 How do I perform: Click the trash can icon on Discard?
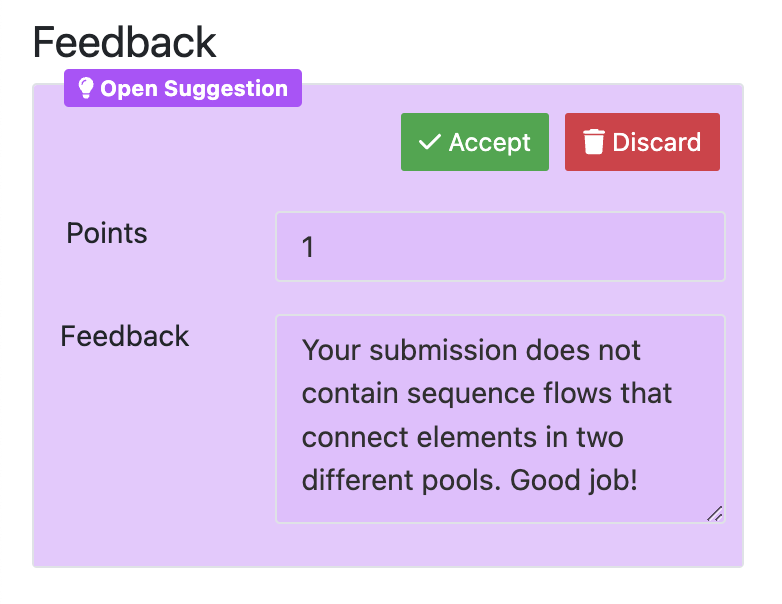[594, 142]
